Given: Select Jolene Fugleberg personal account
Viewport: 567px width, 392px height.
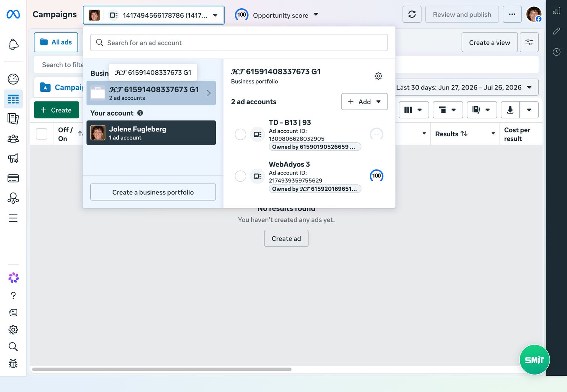Looking at the screenshot, I should 151,133.
